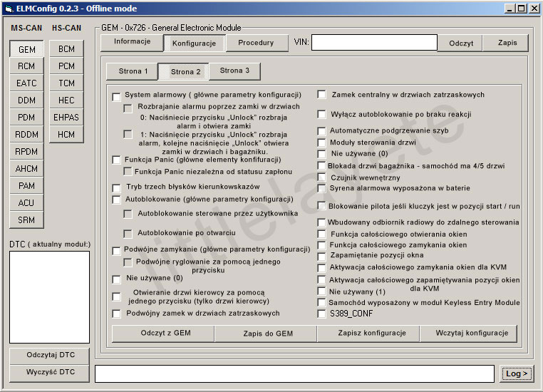Switch to Strona 3 page tab
This screenshot has width=543, height=392.
(234, 71)
